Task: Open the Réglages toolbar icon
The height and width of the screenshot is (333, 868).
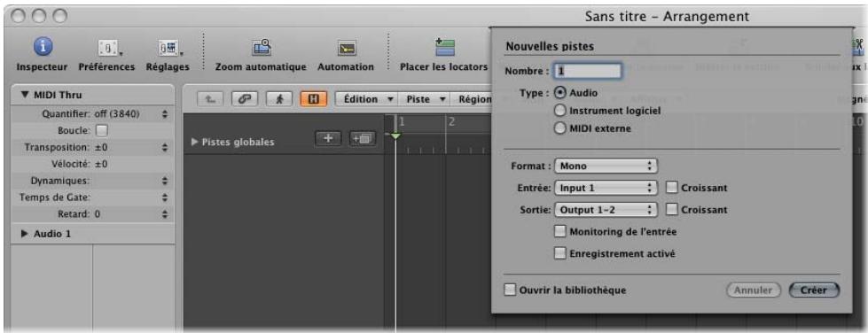Action: tap(167, 48)
